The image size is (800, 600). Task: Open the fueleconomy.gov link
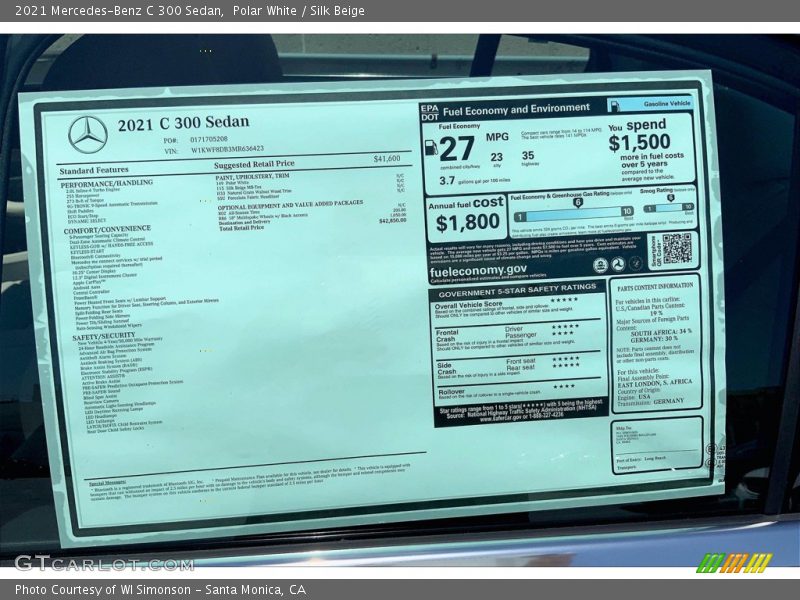(478, 271)
